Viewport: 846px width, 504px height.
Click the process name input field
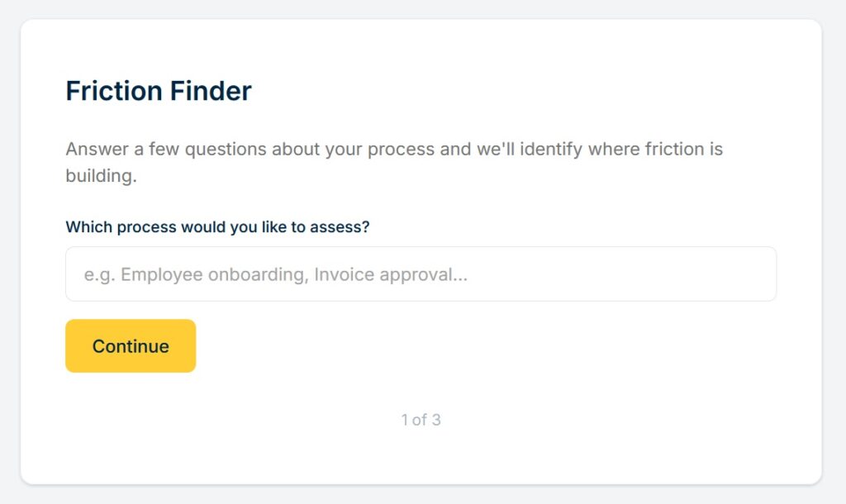[421, 274]
